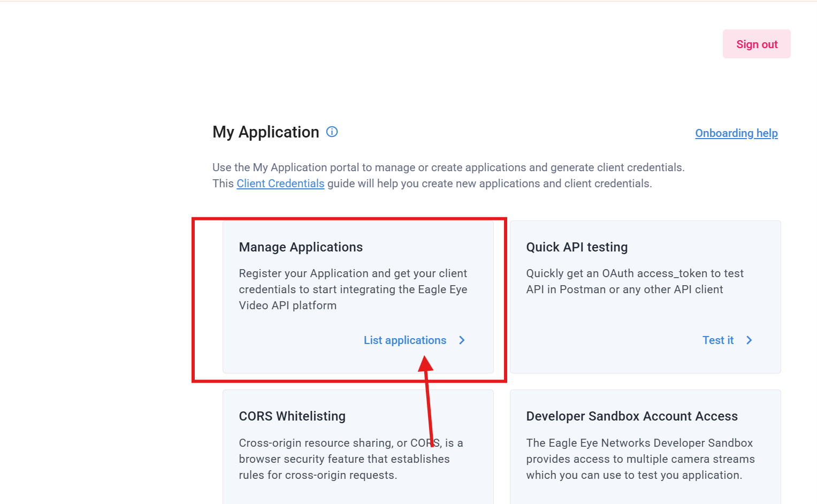Image resolution: width=817 pixels, height=504 pixels.
Task: Click the info icon beside My Application
Action: [332, 132]
